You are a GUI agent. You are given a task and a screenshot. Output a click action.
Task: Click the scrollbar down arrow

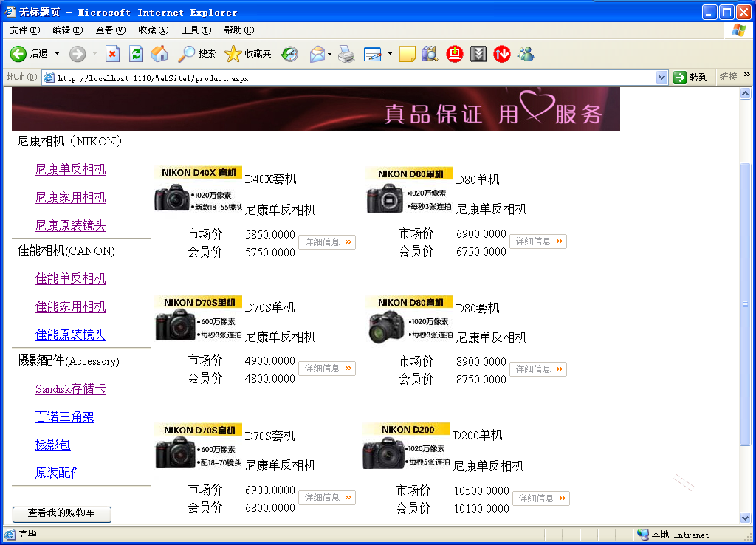[746, 518]
